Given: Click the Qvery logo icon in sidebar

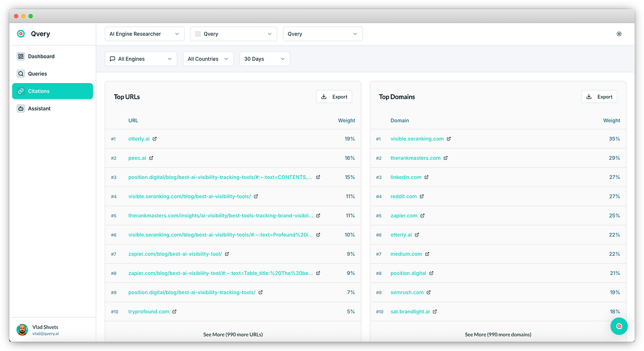Looking at the screenshot, I should point(21,34).
